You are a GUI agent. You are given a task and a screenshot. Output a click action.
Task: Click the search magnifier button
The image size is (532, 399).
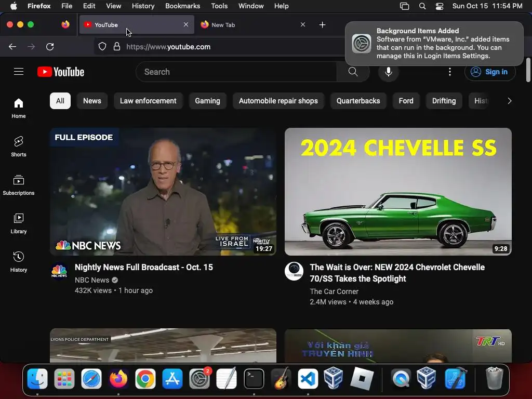point(353,72)
